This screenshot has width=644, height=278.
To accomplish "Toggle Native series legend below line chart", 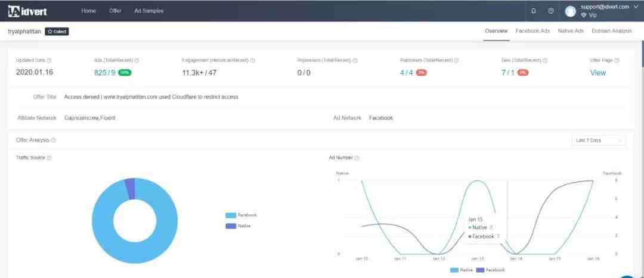I will 461,270.
